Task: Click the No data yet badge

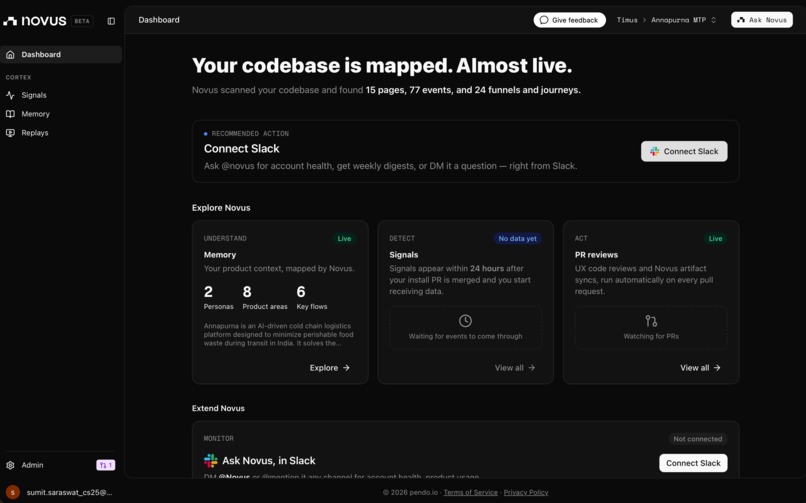Action: click(518, 238)
